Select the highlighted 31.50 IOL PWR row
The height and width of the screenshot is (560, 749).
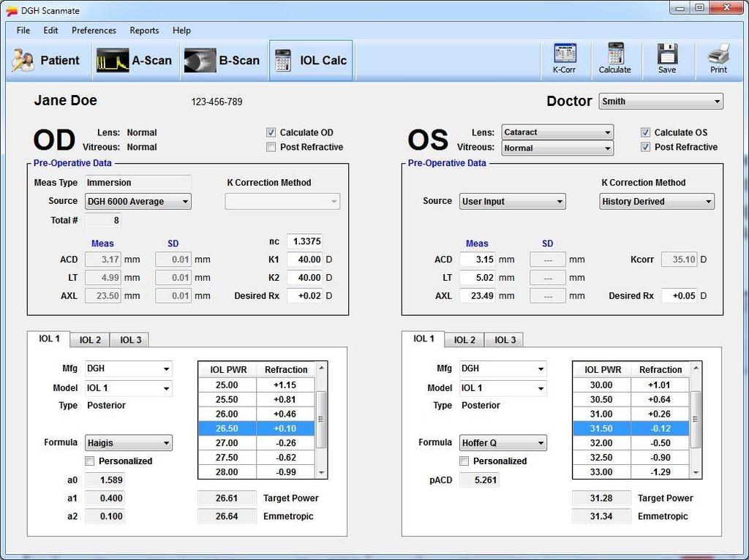[x=631, y=428]
